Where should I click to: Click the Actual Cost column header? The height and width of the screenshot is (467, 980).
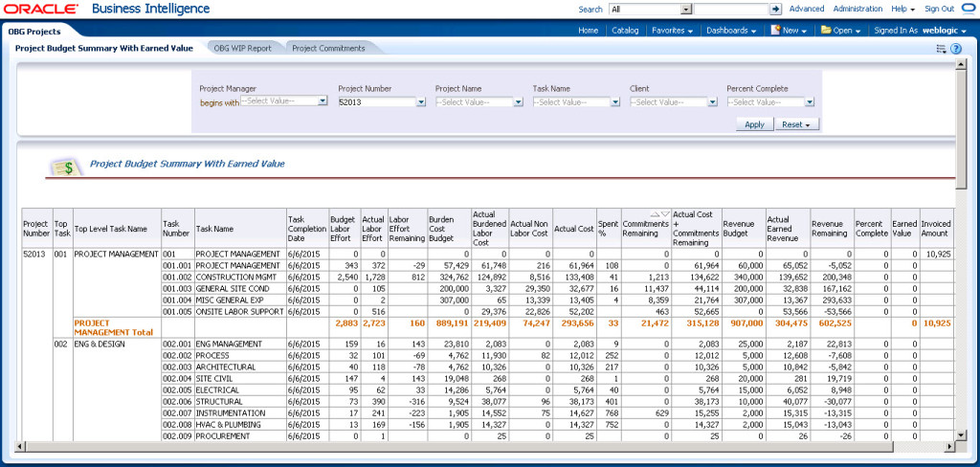tap(574, 229)
